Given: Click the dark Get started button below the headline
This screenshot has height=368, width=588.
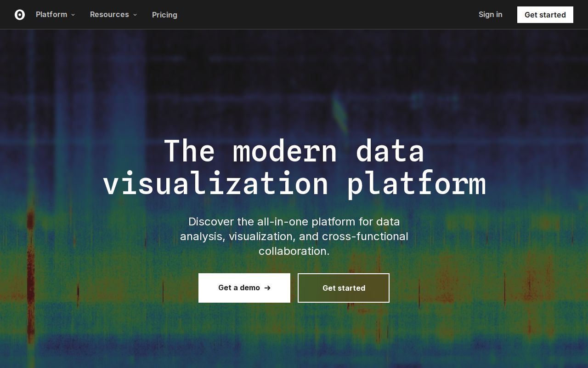Looking at the screenshot, I should click(x=344, y=288).
